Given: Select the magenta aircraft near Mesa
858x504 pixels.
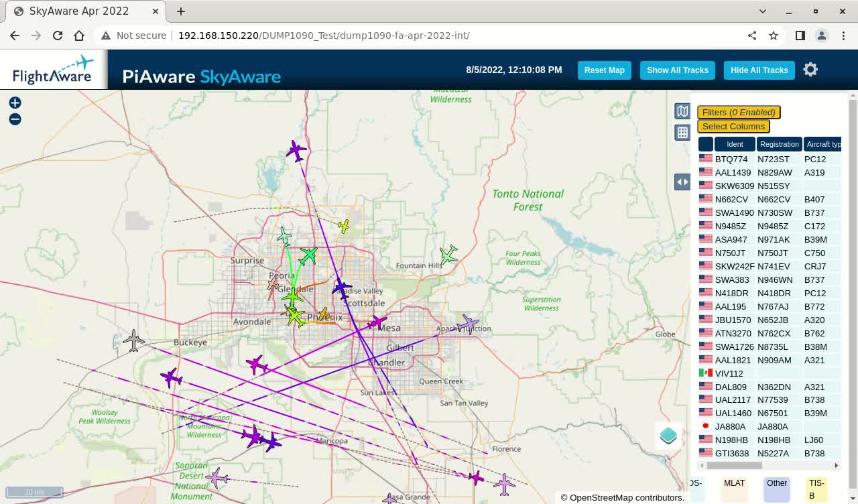Looking at the screenshot, I should 377,323.
